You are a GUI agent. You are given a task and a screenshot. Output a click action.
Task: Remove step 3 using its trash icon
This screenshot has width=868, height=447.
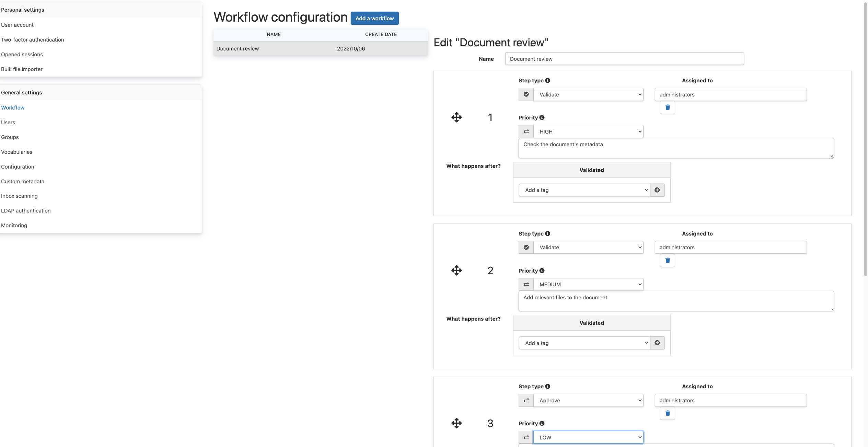pos(667,413)
